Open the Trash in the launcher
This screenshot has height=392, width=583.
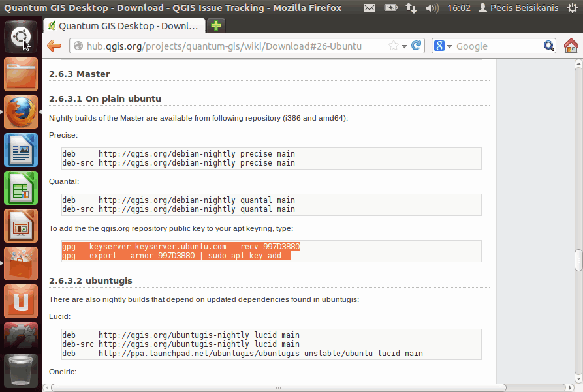click(21, 371)
